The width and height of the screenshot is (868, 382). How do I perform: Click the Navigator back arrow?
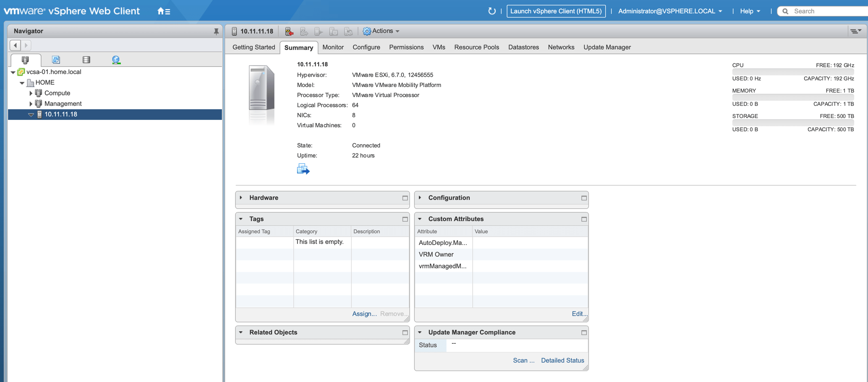click(x=16, y=45)
